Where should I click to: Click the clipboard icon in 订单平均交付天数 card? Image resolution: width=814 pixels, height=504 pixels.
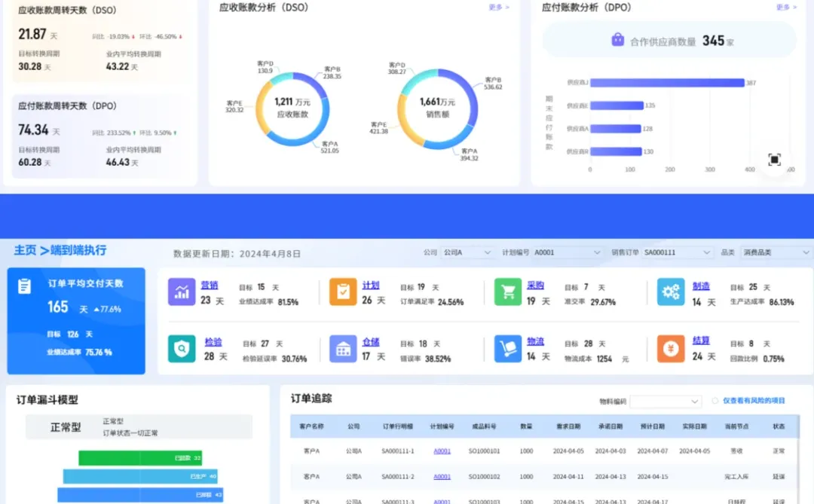24,286
